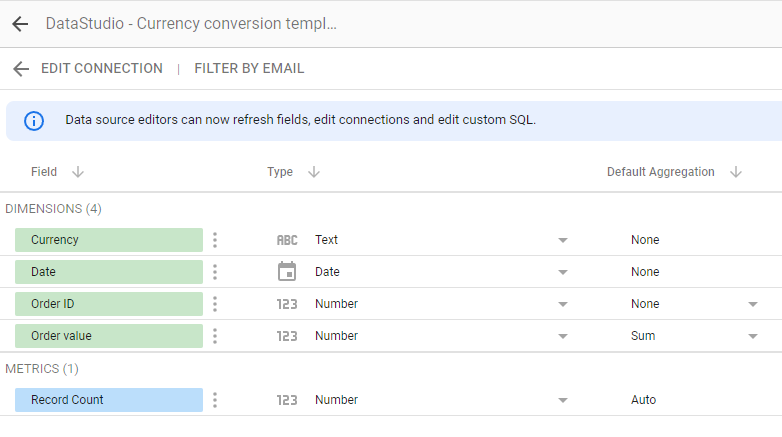This screenshot has height=437, width=782.
Task: Open the three-dot menu for Record Count
Action: (x=215, y=400)
